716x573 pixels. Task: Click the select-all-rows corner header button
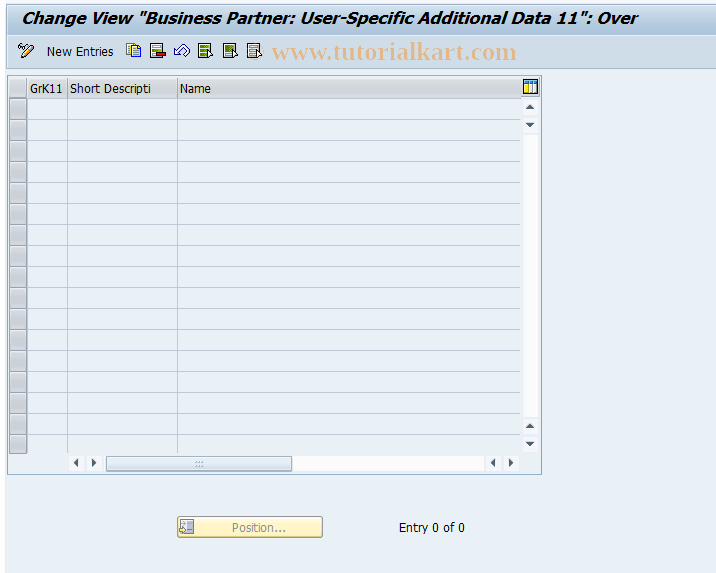point(18,88)
